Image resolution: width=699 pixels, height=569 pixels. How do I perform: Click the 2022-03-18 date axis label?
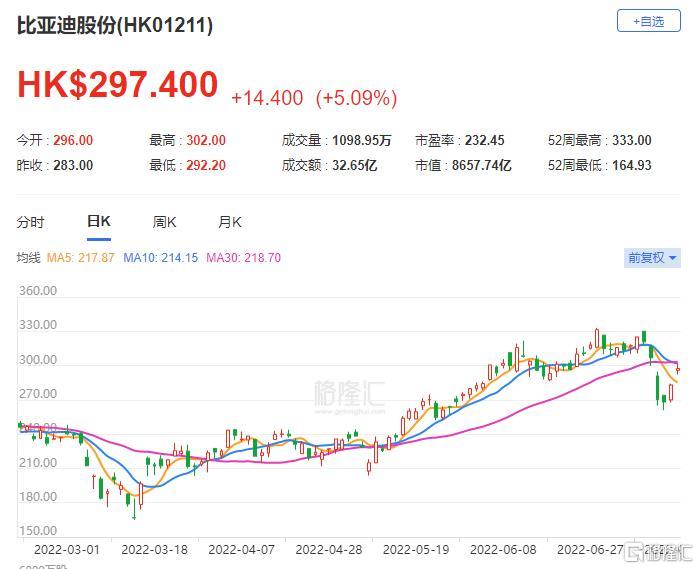coord(154,550)
